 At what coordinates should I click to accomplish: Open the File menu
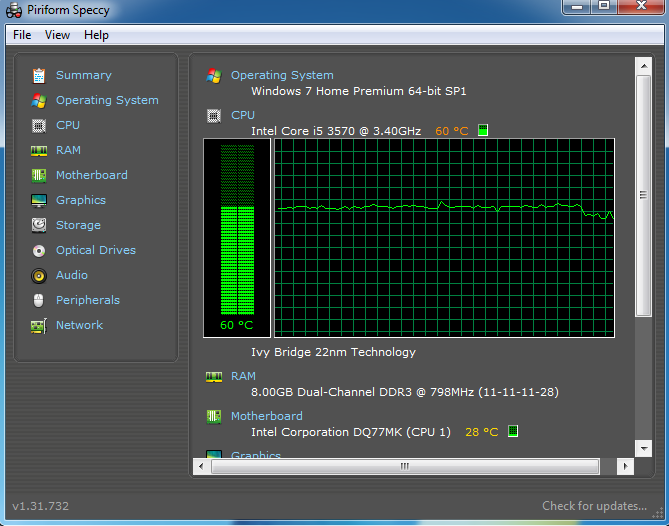pyautogui.click(x=22, y=35)
